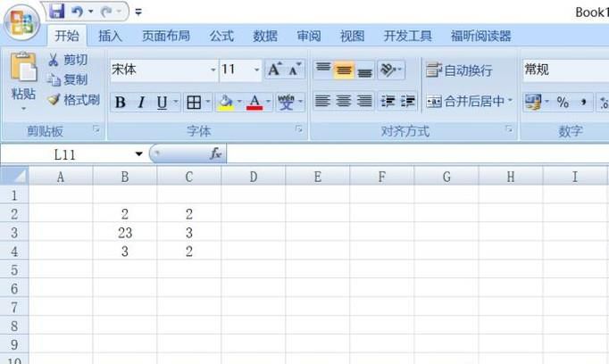Switch to the 插入 tab
This screenshot has height=364, width=609.
(x=111, y=36)
